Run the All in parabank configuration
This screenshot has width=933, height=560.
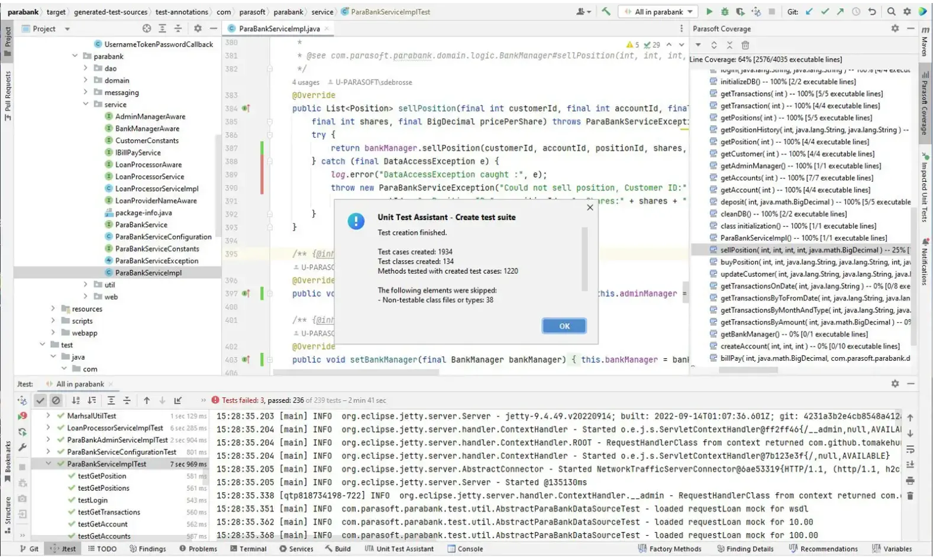pos(709,12)
